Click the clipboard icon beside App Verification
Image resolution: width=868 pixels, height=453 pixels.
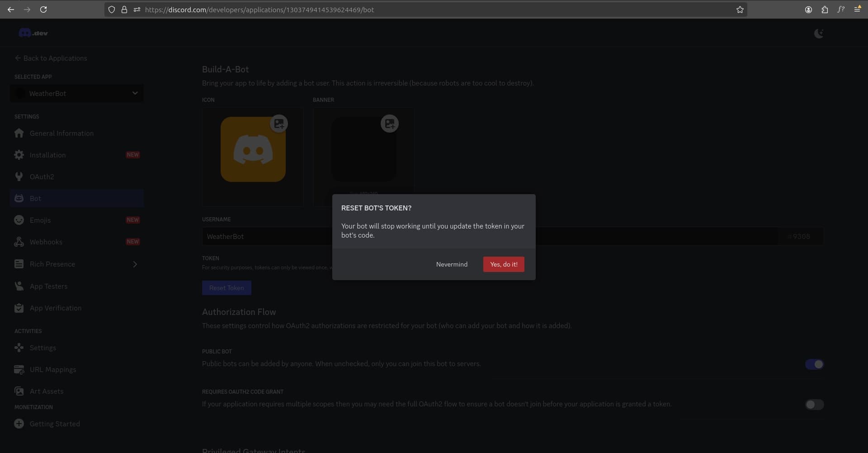(19, 308)
